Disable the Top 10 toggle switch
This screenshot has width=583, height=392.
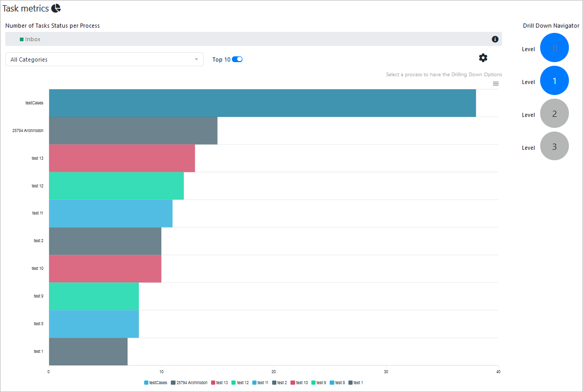(237, 60)
